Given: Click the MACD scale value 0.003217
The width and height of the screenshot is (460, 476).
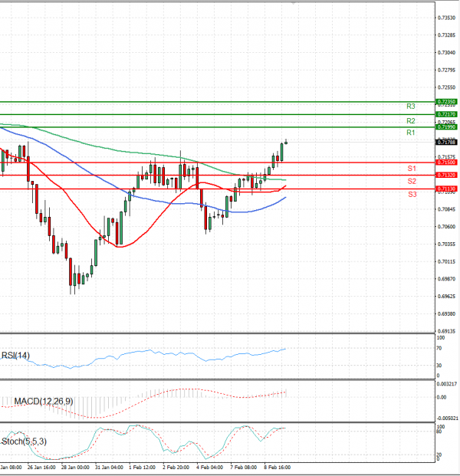Looking at the screenshot, I should coord(447,384).
